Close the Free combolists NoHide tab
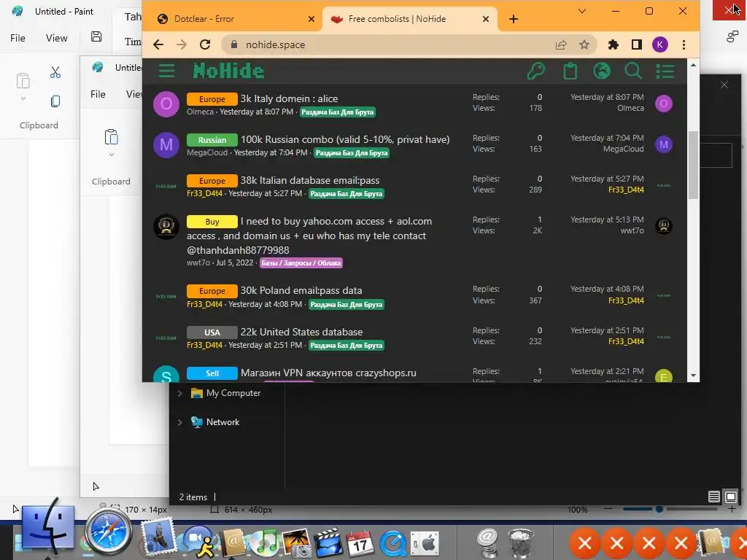Image resolution: width=747 pixels, height=560 pixels. coord(485,19)
